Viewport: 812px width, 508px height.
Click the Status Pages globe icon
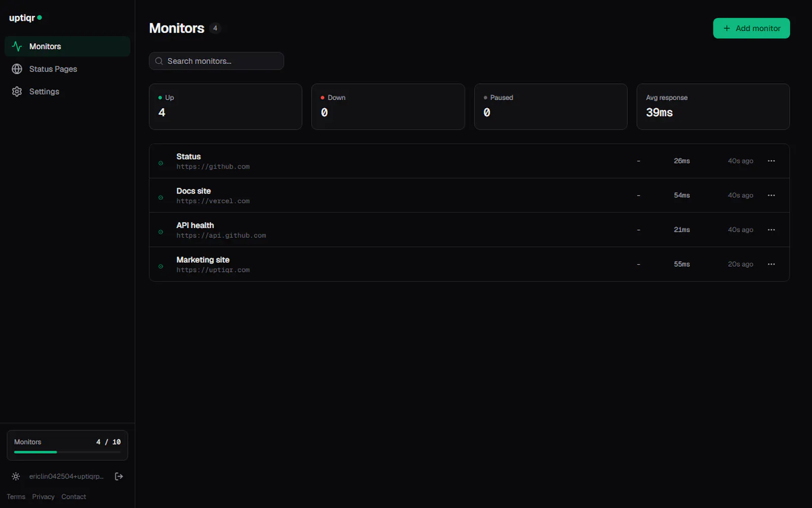click(x=17, y=69)
